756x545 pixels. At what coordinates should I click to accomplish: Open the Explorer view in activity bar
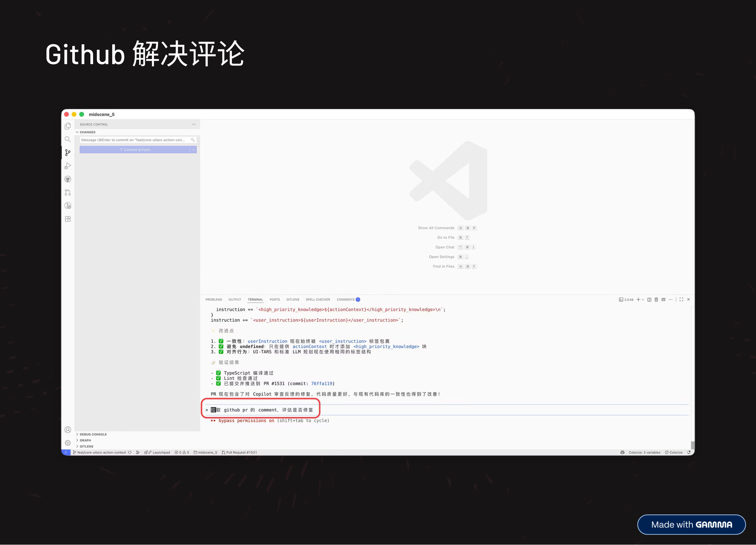pyautogui.click(x=68, y=126)
